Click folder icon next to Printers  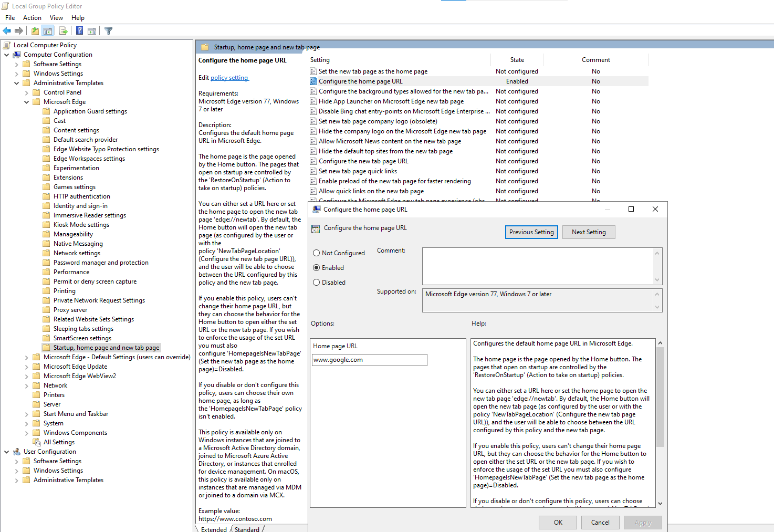point(37,395)
